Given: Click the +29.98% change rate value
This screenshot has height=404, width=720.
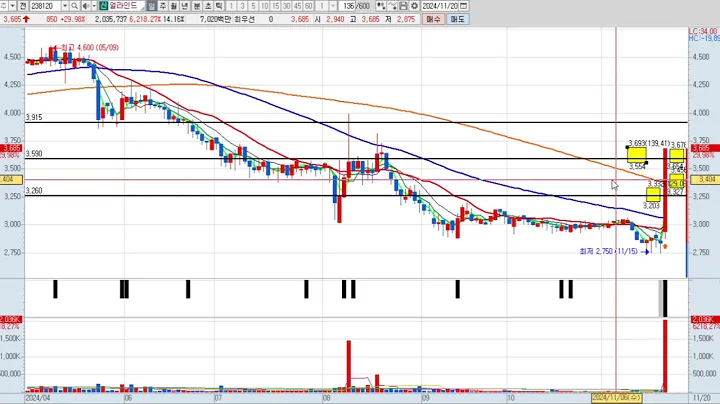Looking at the screenshot, I should [x=73, y=19].
